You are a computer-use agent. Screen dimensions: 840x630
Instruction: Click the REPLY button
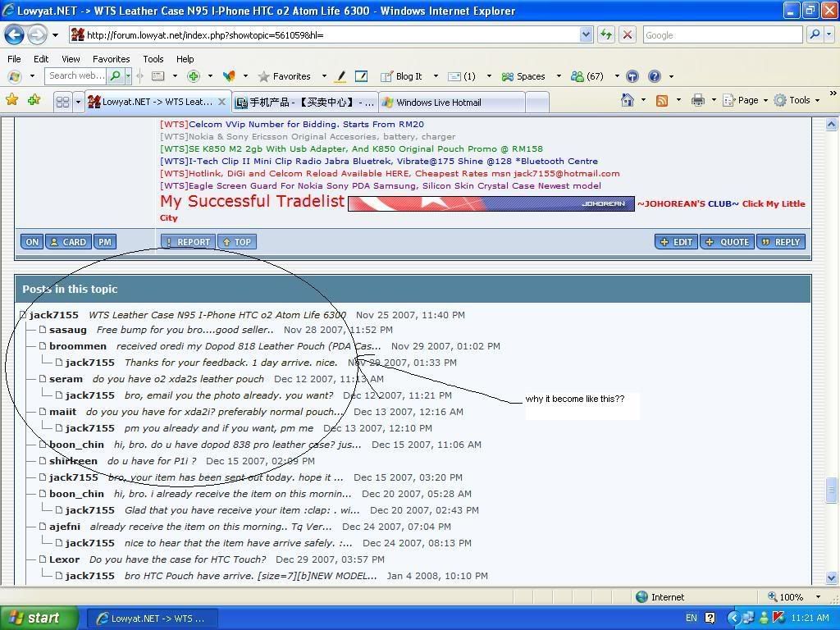click(781, 241)
